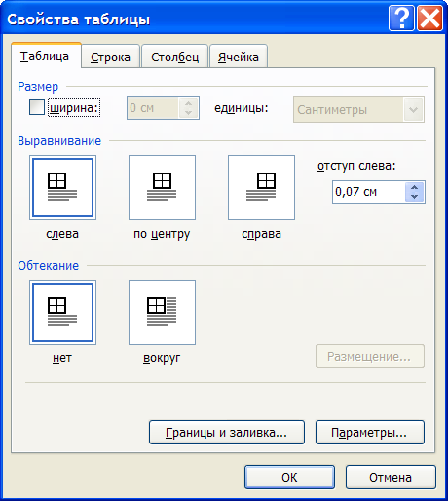Screen dimensions: 448x501
Task: Click the 'Параметры...' button
Action: pyautogui.click(x=370, y=433)
